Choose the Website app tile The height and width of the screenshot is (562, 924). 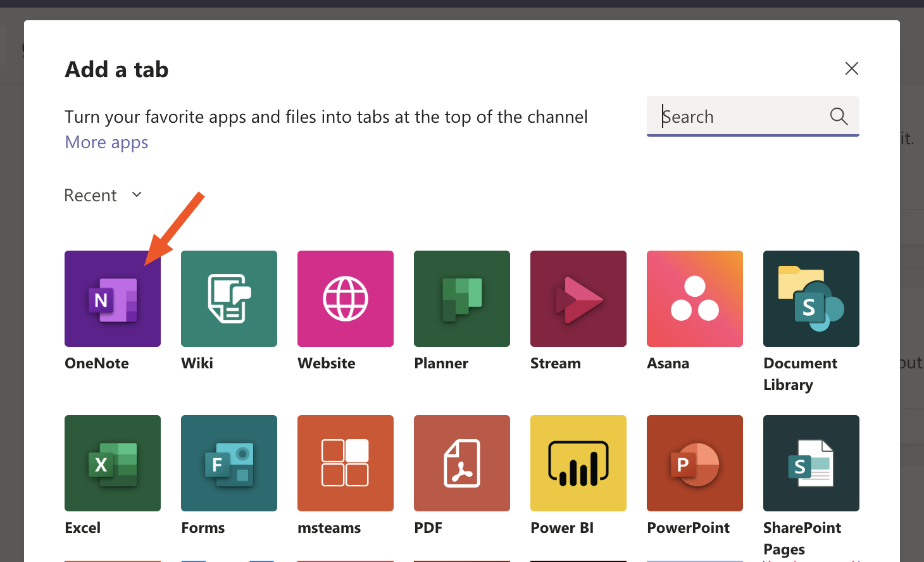[346, 299]
